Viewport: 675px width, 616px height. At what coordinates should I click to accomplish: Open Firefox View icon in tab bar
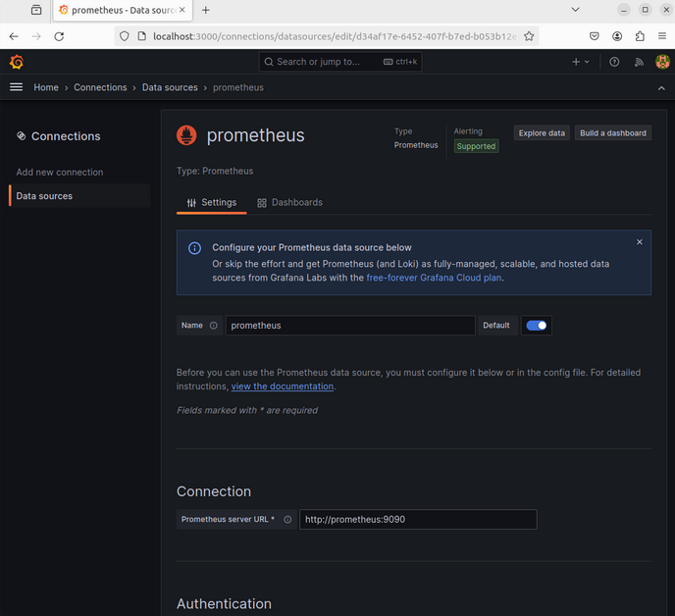pos(36,10)
